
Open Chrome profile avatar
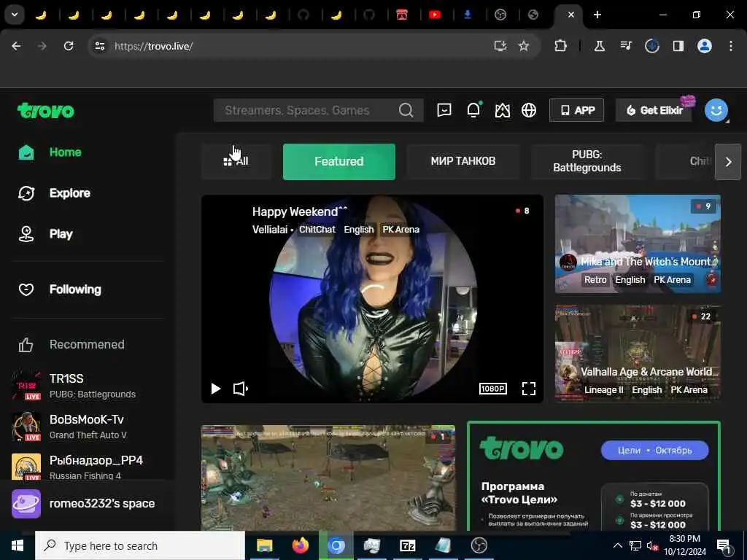coord(705,46)
